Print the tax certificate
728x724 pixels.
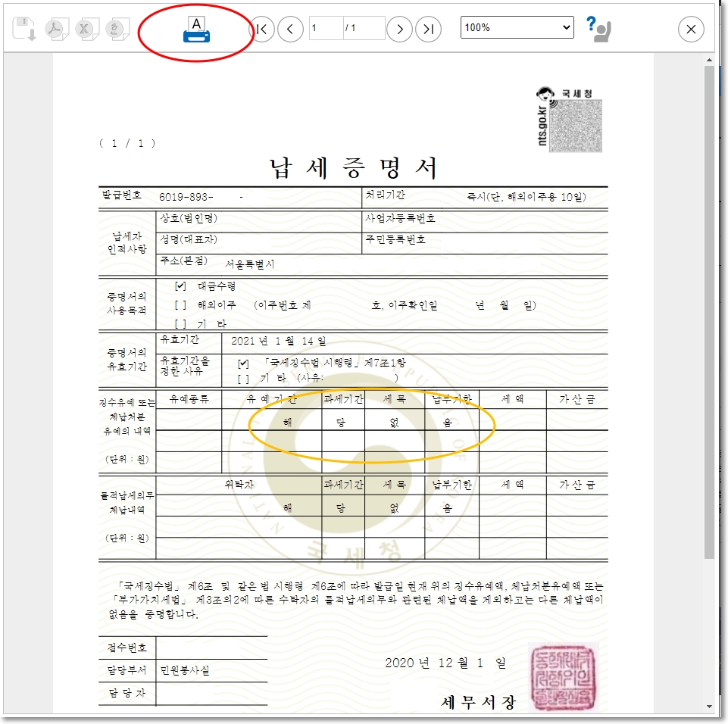196,30
